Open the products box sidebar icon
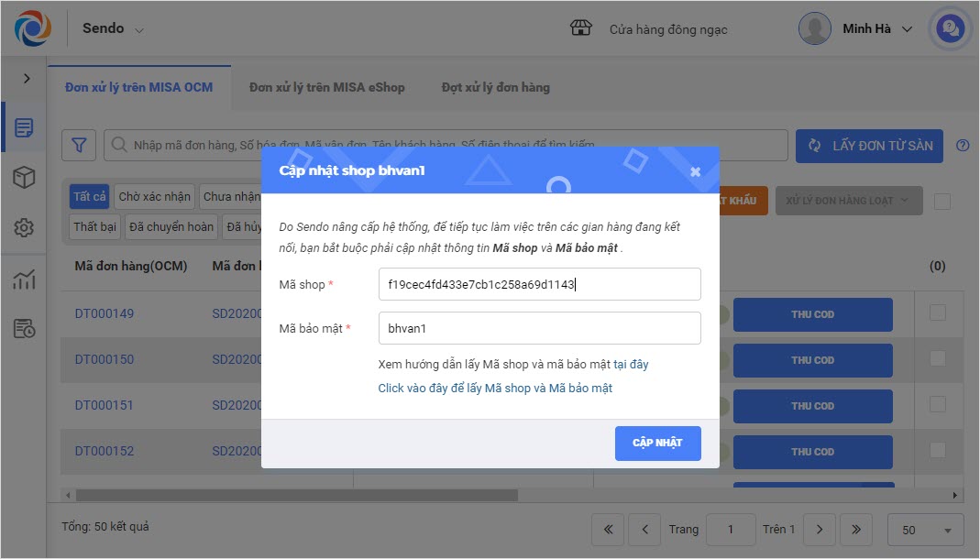Screen dimensions: 980x559 coord(24,178)
